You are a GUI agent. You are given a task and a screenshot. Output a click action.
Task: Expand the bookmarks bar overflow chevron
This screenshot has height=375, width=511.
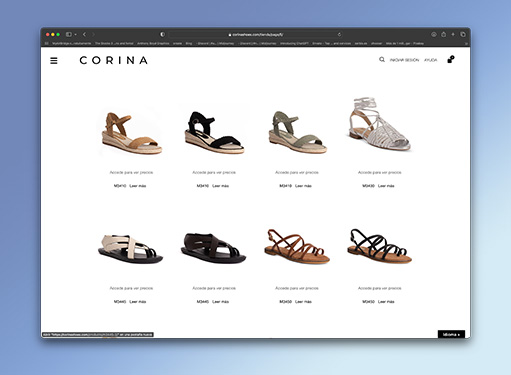pos(466,43)
